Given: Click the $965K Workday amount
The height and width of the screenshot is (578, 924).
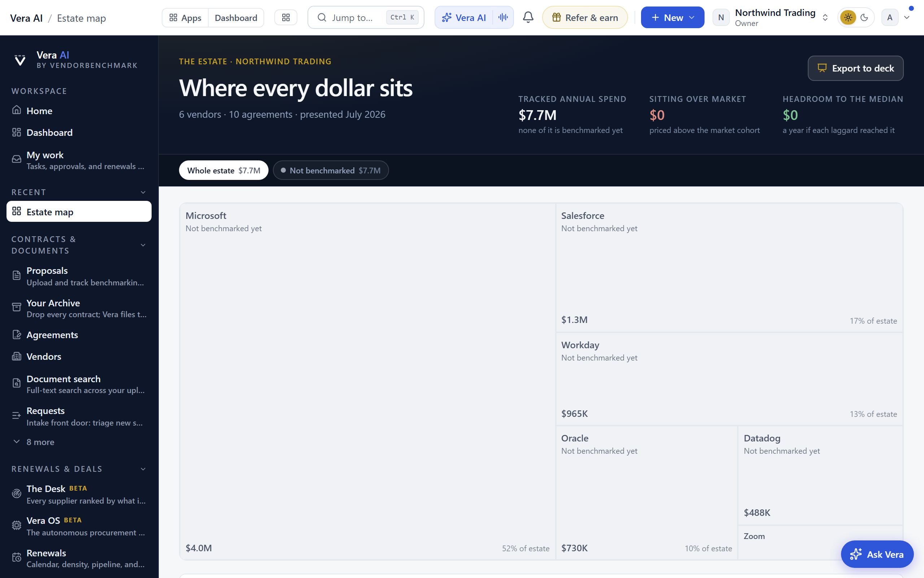Looking at the screenshot, I should point(574,414).
